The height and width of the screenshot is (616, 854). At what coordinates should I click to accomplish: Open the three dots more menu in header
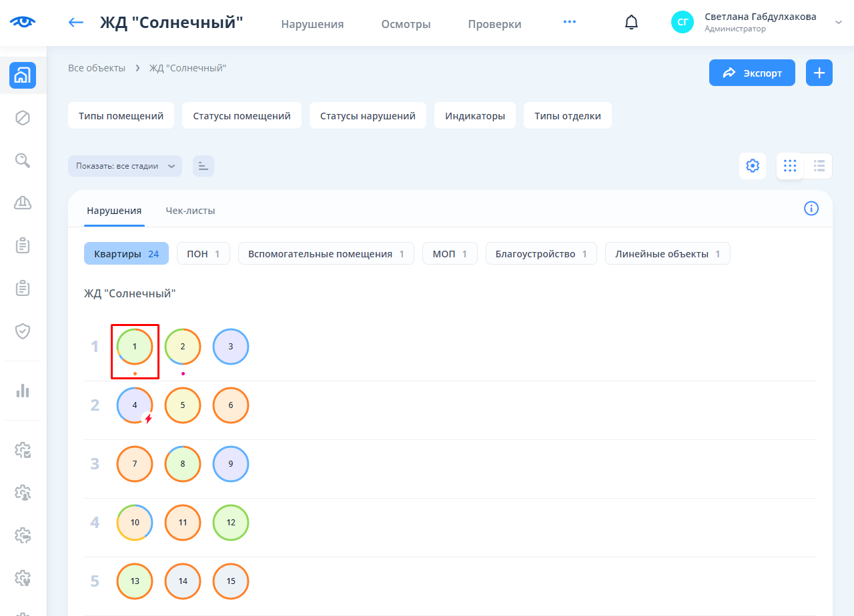pyautogui.click(x=569, y=22)
